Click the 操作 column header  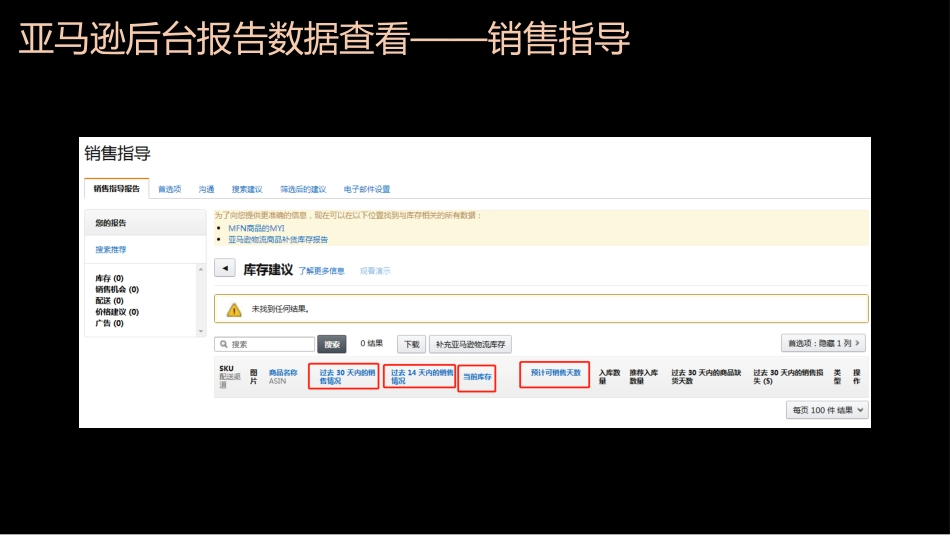click(x=857, y=376)
